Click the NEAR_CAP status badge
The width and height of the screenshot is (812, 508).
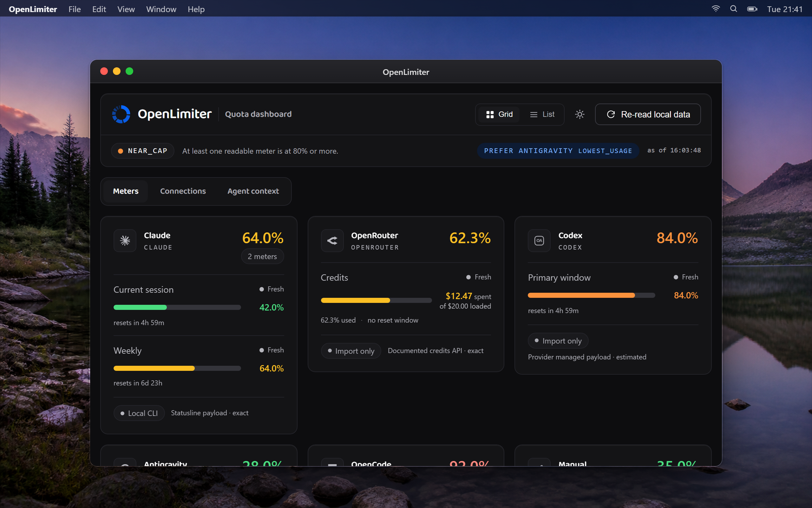143,151
